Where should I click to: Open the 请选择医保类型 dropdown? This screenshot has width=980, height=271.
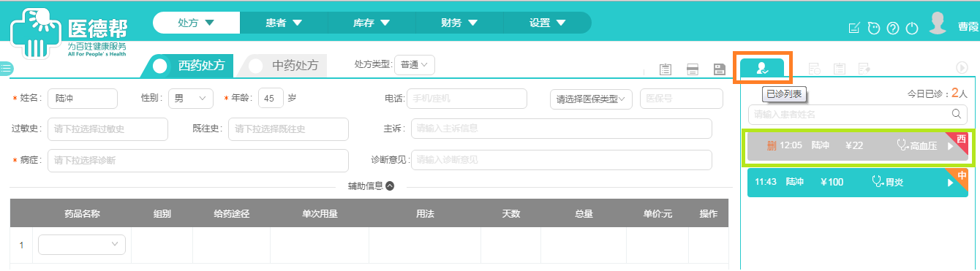pyautogui.click(x=591, y=99)
